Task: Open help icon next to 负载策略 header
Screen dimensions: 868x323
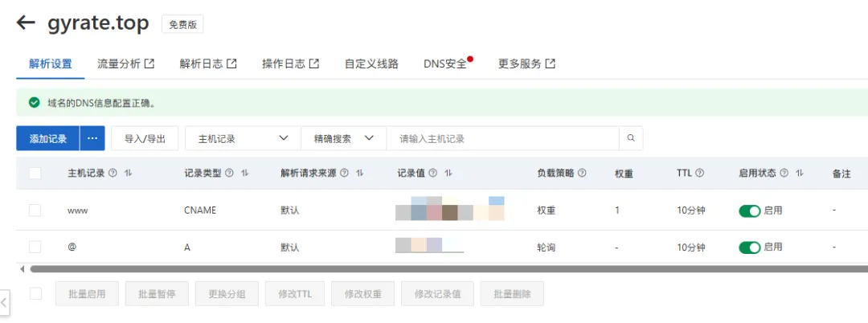Action: [x=582, y=173]
